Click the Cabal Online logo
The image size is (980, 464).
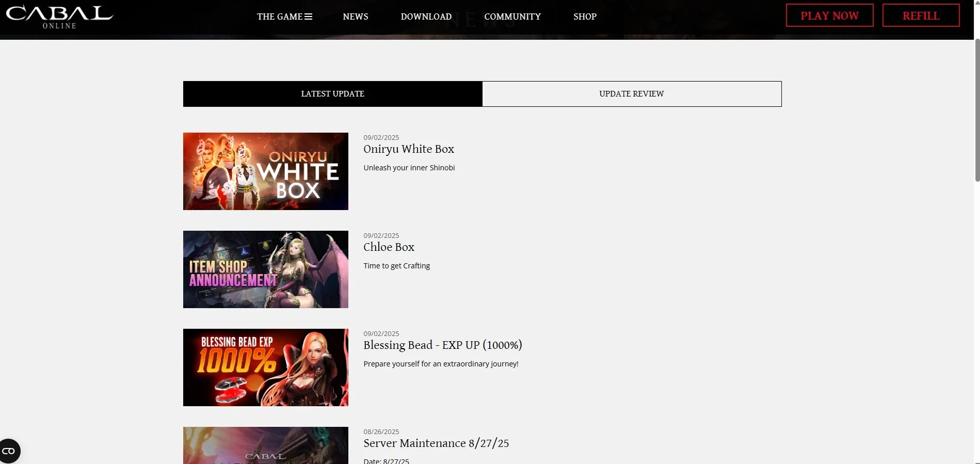click(59, 17)
